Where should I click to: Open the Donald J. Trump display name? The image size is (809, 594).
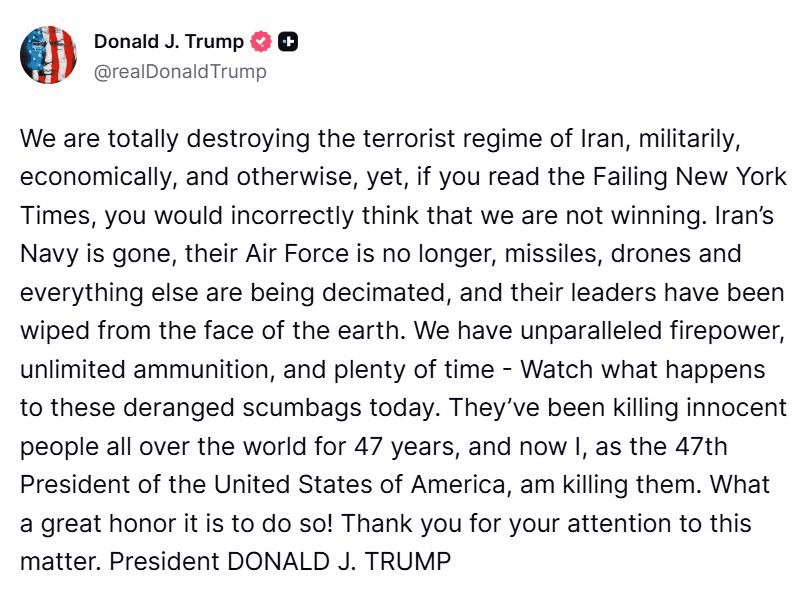[168, 42]
